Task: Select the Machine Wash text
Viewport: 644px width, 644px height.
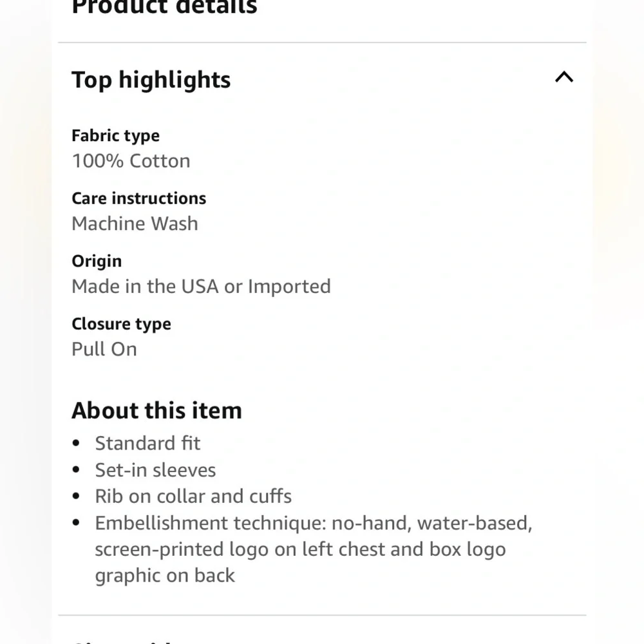Action: click(x=135, y=224)
